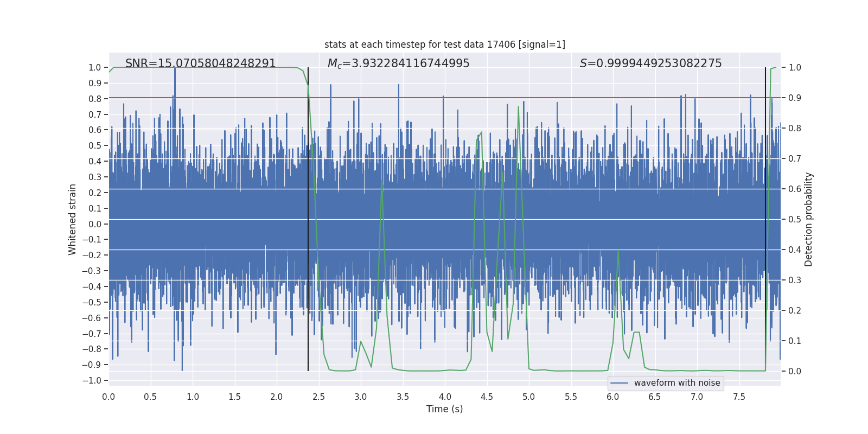This screenshot has height=434, width=868.
Task: Click the 0.0 tick label on time axis
Action: 108,397
